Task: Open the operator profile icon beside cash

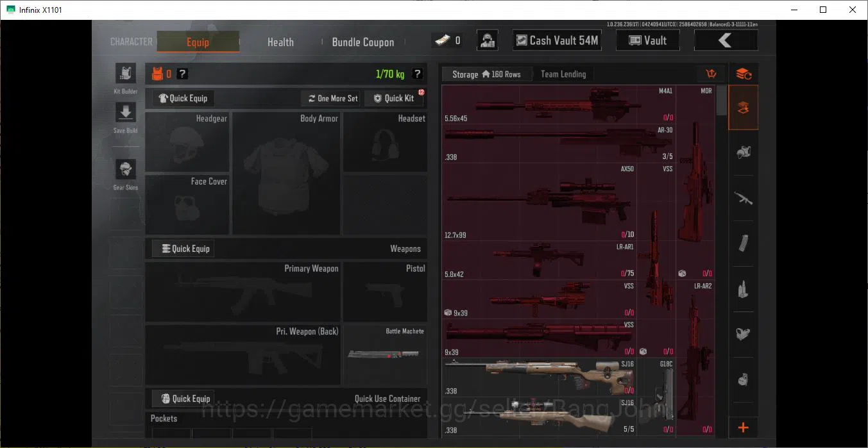Action: click(x=488, y=40)
